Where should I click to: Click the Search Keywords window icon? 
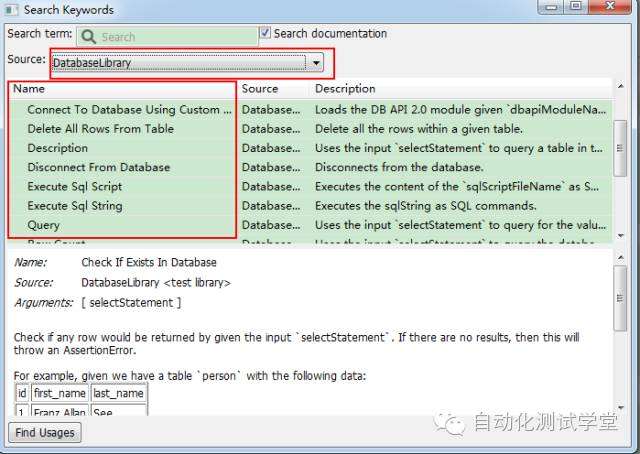click(x=11, y=9)
